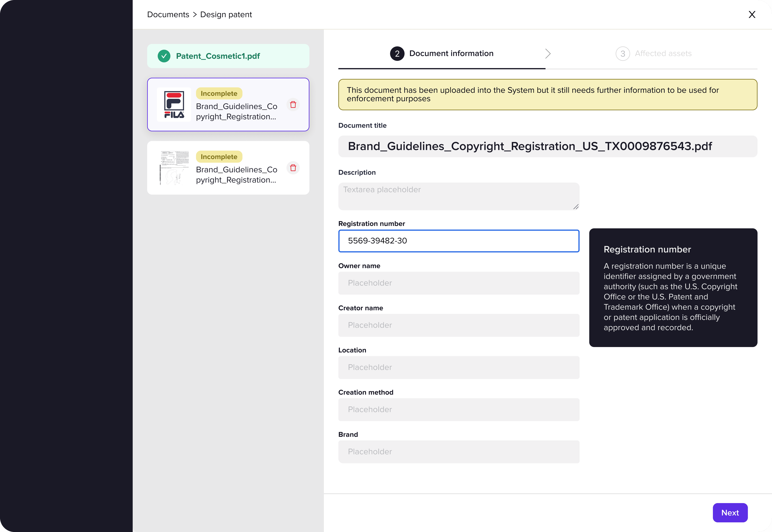This screenshot has width=772, height=532.
Task: Open the patent drawing document thumbnail
Action: tap(174, 168)
